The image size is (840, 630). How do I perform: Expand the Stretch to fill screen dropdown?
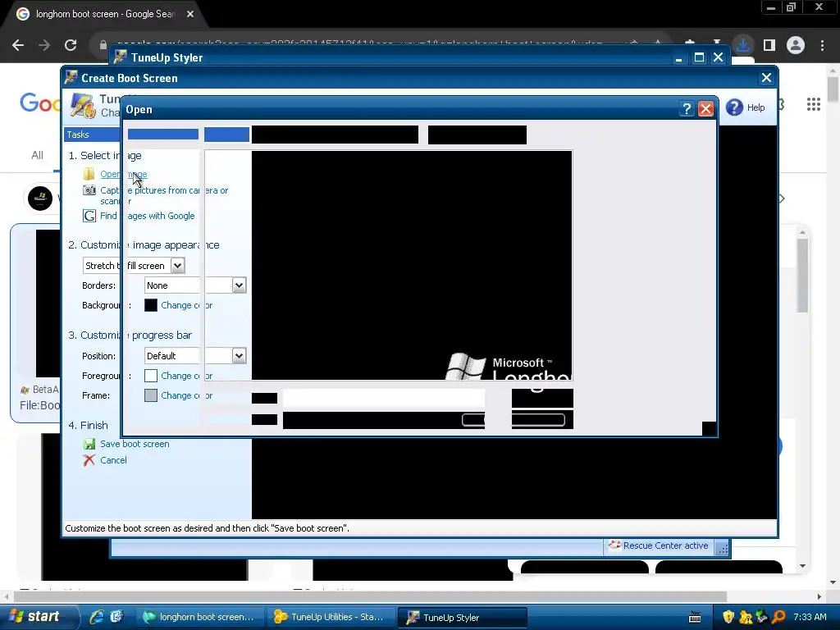(177, 265)
